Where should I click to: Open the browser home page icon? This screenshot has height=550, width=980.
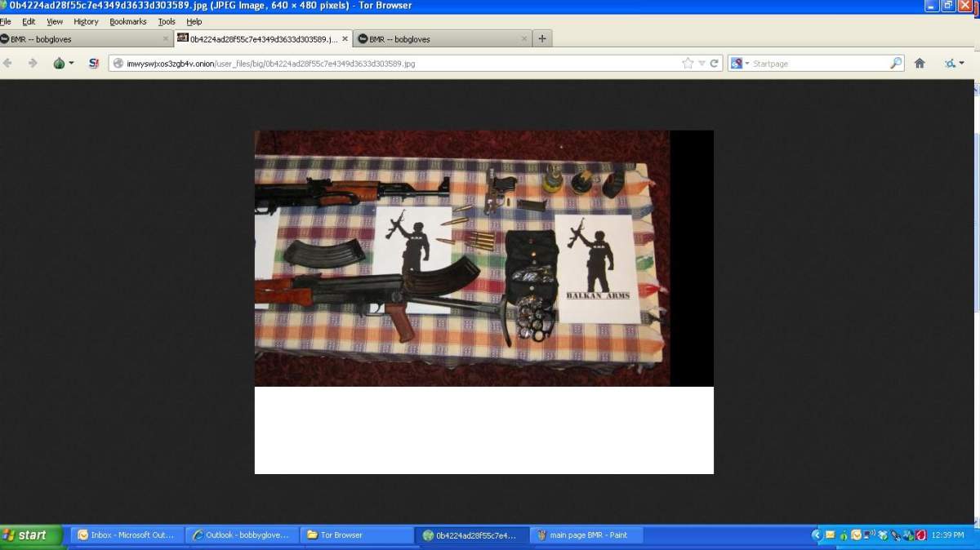(920, 63)
